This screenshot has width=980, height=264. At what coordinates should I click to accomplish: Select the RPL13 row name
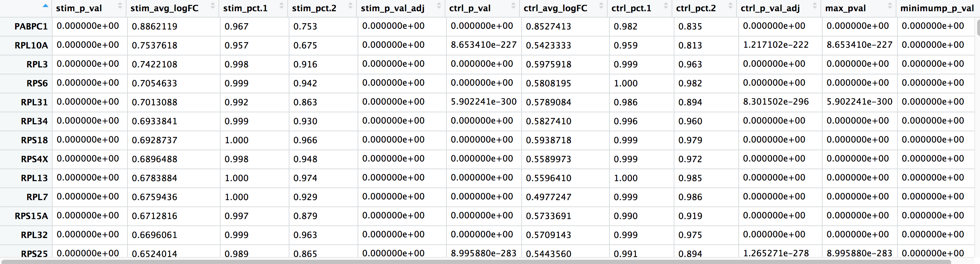34,178
